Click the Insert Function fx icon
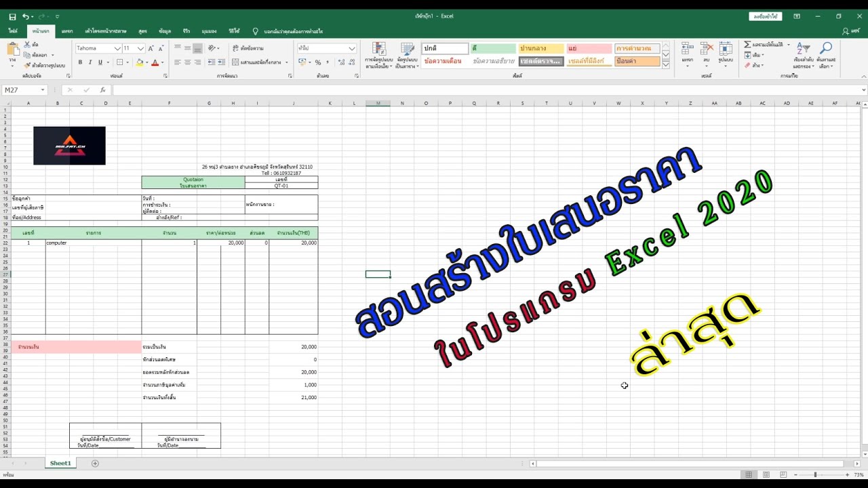Image resolution: width=868 pixels, height=488 pixels. tap(103, 89)
